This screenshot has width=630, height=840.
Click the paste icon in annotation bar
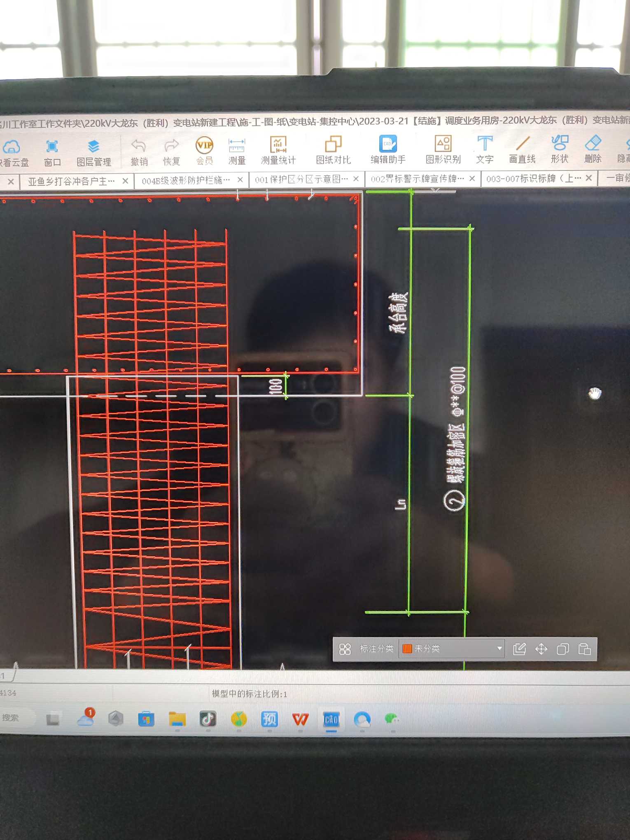(584, 649)
